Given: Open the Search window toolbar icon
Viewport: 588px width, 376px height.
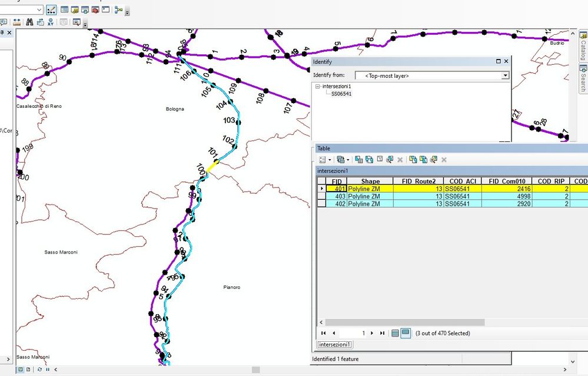Looking at the screenshot, I should [85, 10].
